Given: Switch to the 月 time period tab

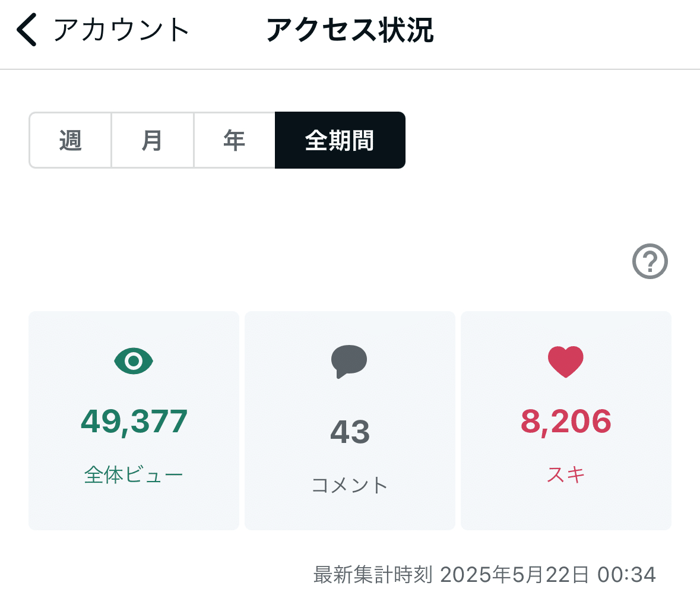Looking at the screenshot, I should (152, 140).
